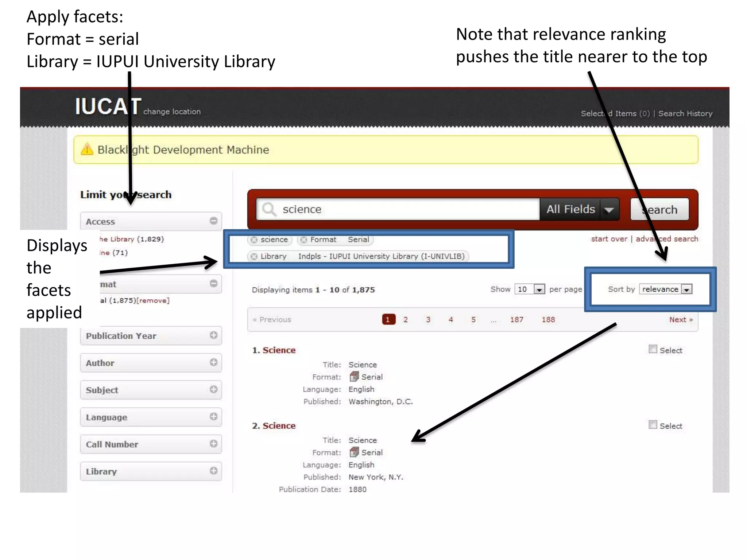
Task: Remove the Library facet chip
Action: 254,256
